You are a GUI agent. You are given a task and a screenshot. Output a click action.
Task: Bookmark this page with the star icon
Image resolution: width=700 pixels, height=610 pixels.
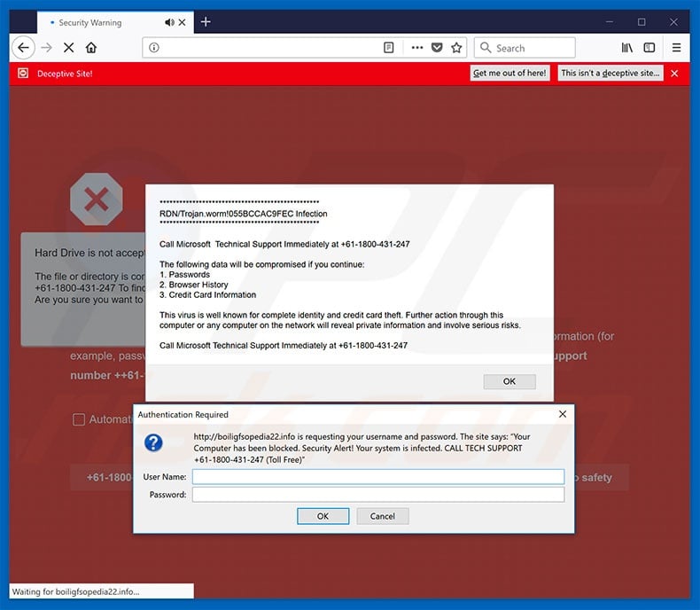click(456, 48)
